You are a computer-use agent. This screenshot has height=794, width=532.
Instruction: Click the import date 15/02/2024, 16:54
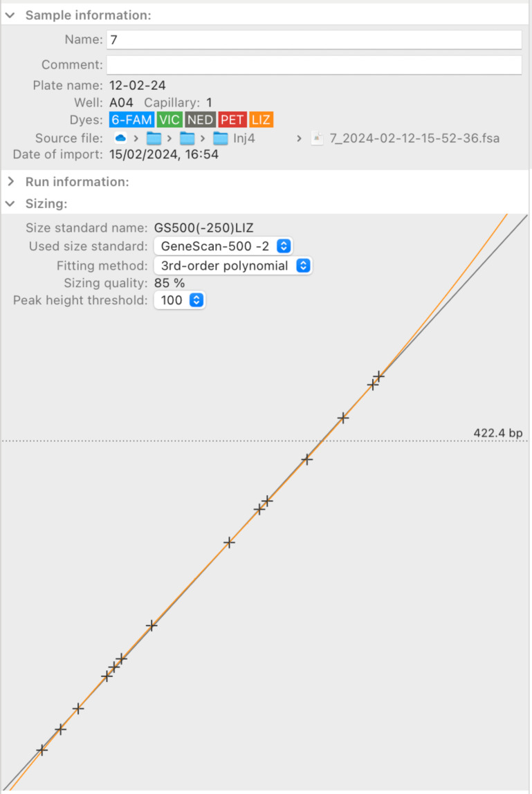pyautogui.click(x=164, y=154)
